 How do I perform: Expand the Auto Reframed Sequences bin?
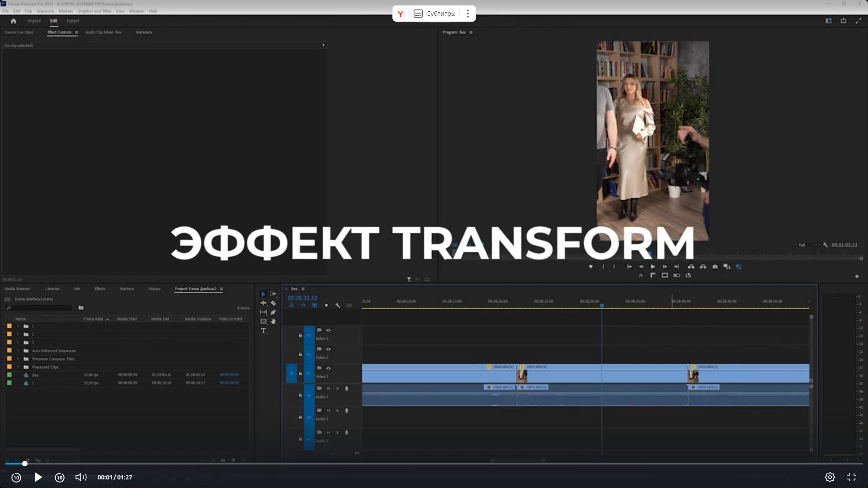click(x=18, y=350)
